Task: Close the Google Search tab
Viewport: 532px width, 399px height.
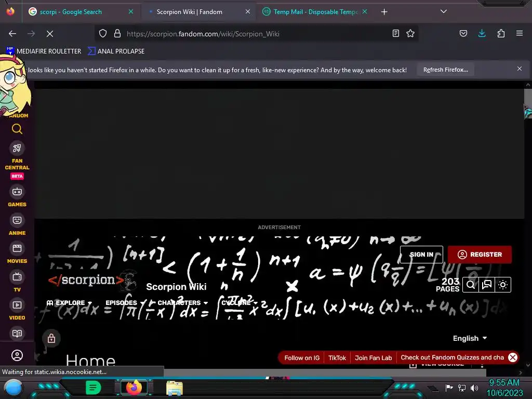Action: pos(130,11)
